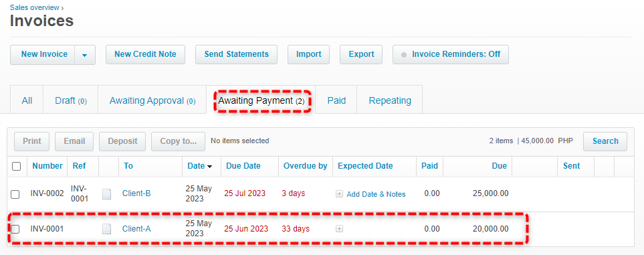Screen dimensions: 644x255
Task: Click the due amount 25,000.00
Action: (x=490, y=193)
